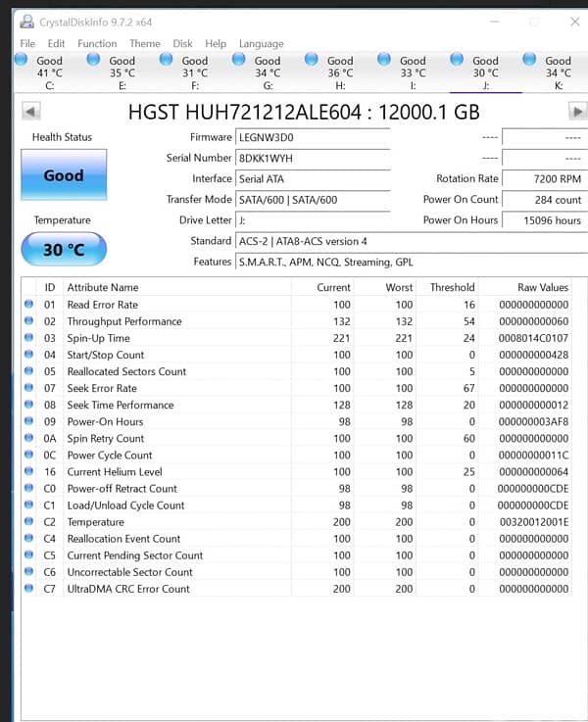Screen dimensions: 588x722
Task: Click status dot for Reallocation Event Count
Action: (x=28, y=538)
